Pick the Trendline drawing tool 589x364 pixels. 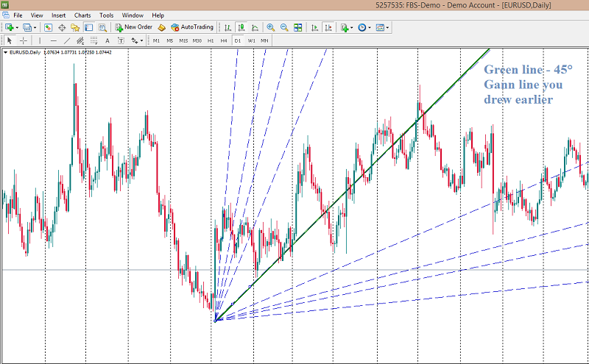(x=67, y=40)
